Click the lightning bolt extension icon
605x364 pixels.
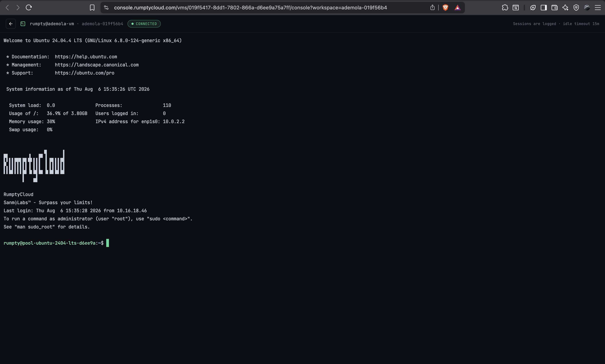coord(533,8)
